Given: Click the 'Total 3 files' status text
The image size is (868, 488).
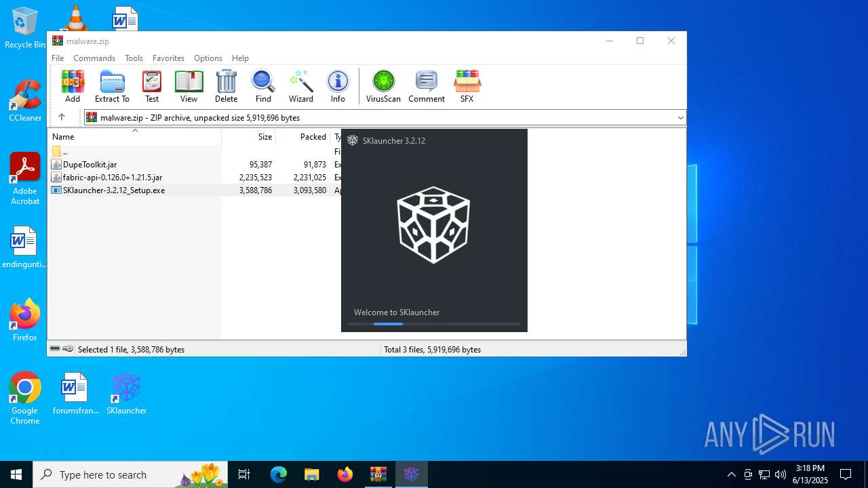Looking at the screenshot, I should (432, 350).
